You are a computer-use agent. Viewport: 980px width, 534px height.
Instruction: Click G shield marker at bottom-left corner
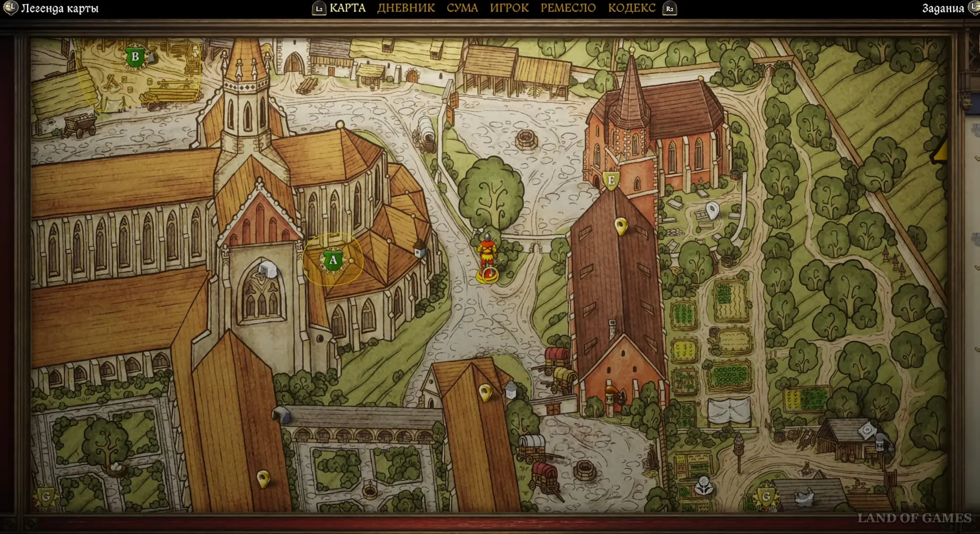46,496
